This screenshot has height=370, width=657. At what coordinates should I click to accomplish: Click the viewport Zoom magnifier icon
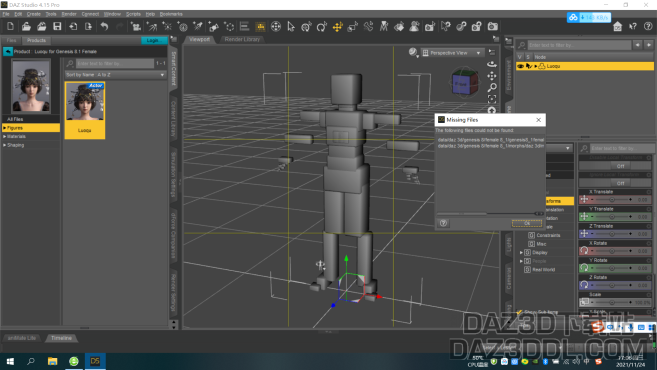492,87
